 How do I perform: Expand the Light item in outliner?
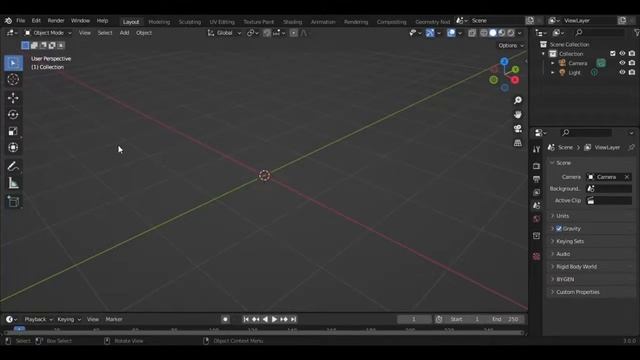click(553, 72)
